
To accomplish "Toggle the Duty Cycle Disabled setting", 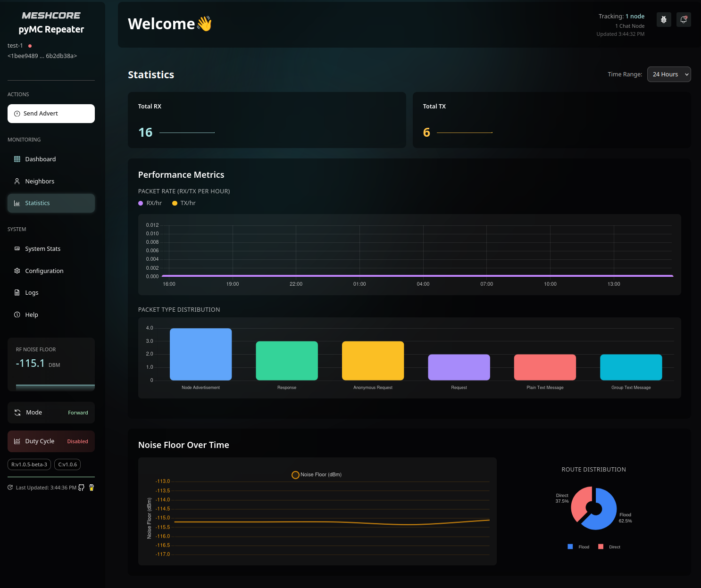I will point(51,441).
